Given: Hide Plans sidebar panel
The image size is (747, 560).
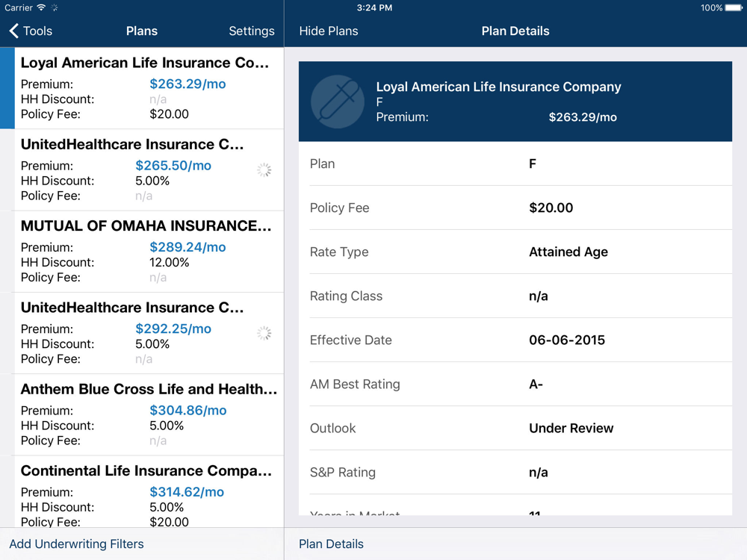Looking at the screenshot, I should point(329,31).
